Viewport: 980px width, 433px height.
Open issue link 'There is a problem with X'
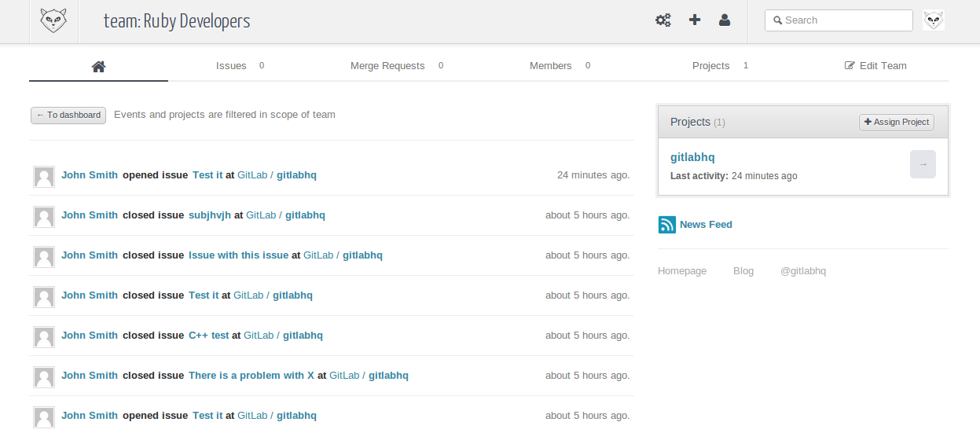pos(251,376)
